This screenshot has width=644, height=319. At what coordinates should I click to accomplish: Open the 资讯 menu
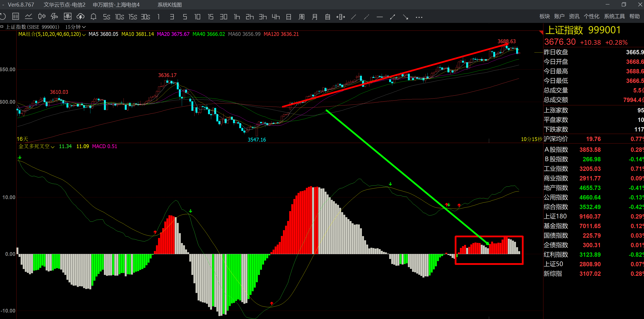pyautogui.click(x=574, y=16)
